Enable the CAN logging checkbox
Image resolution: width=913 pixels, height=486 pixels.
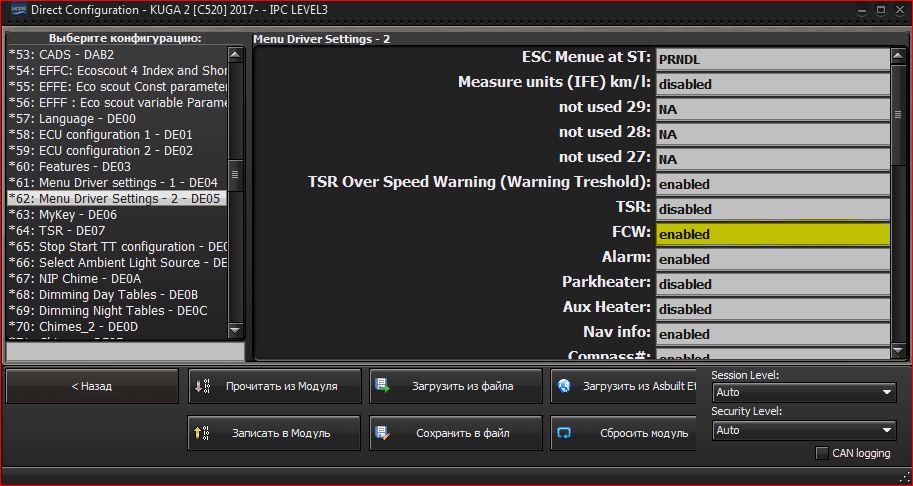tap(822, 454)
